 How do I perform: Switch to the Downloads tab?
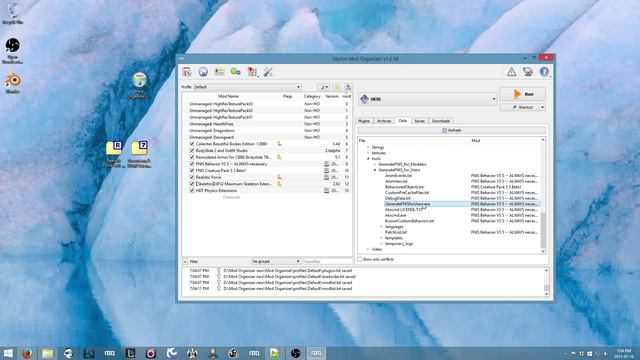[x=441, y=121]
